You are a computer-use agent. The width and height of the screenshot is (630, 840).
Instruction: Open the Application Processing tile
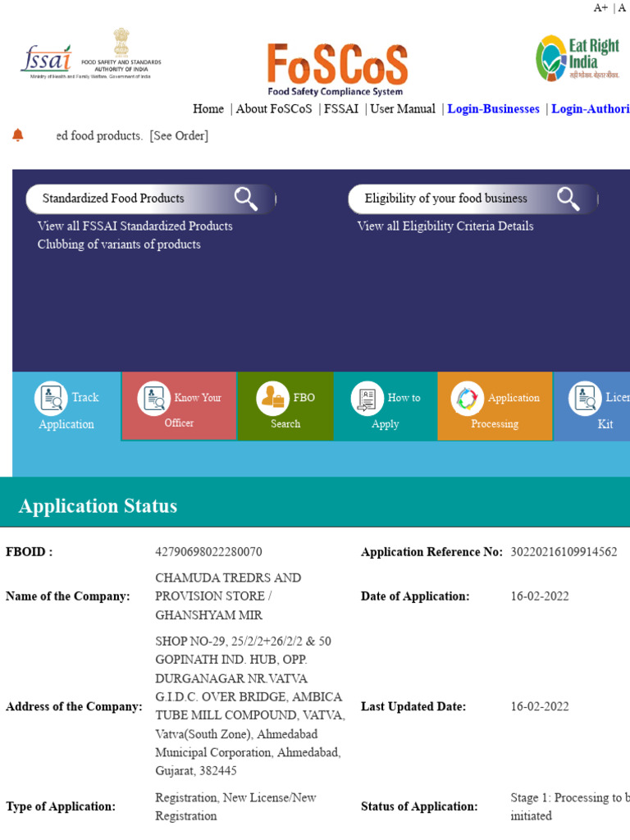(495, 406)
